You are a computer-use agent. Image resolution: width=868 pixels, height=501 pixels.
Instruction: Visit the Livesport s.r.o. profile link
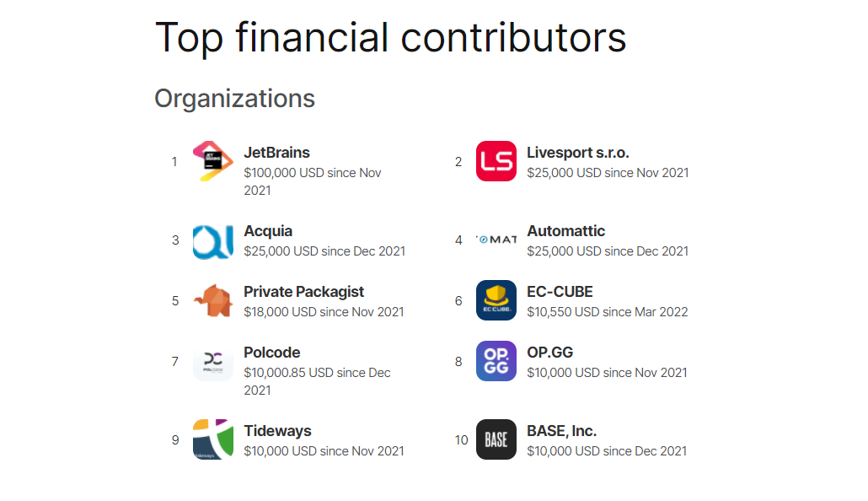(x=578, y=153)
